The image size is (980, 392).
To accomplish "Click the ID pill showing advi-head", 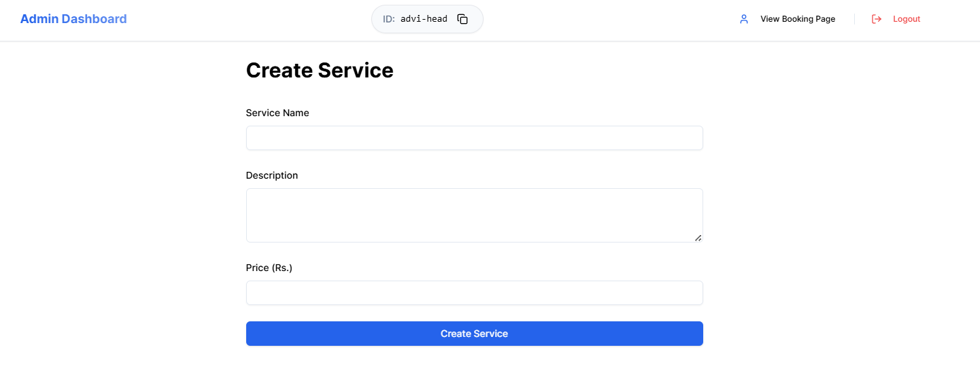I will coord(426,19).
